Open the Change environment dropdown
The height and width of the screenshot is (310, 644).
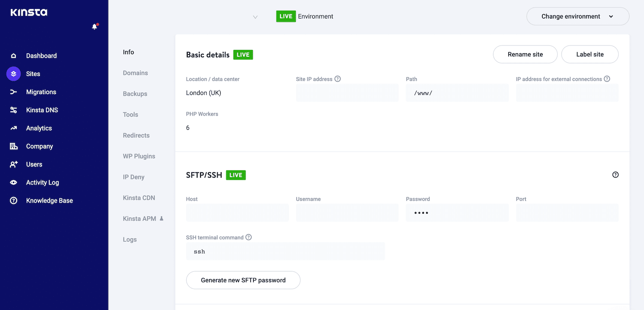(577, 16)
